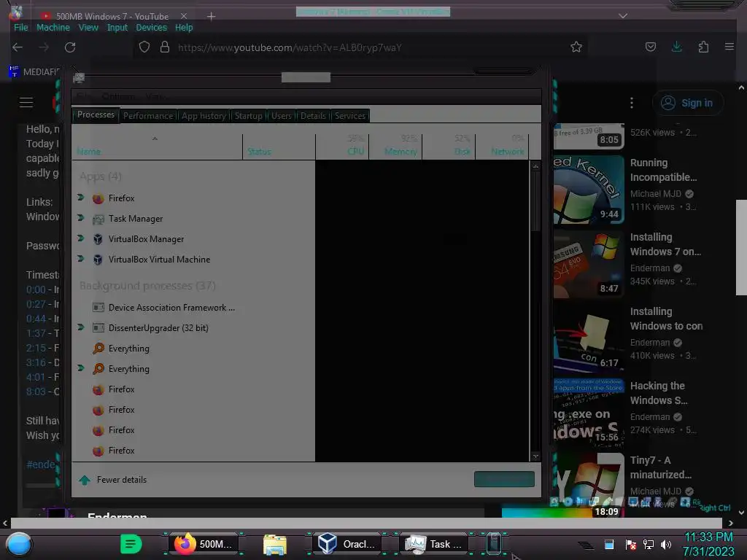Click the End task button
The width and height of the screenshot is (747, 560).
504,479
